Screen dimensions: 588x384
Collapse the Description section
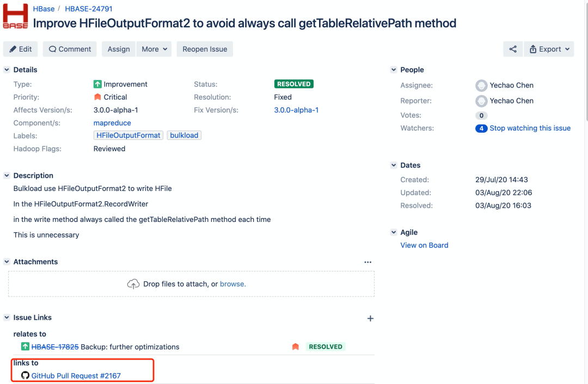(x=7, y=176)
